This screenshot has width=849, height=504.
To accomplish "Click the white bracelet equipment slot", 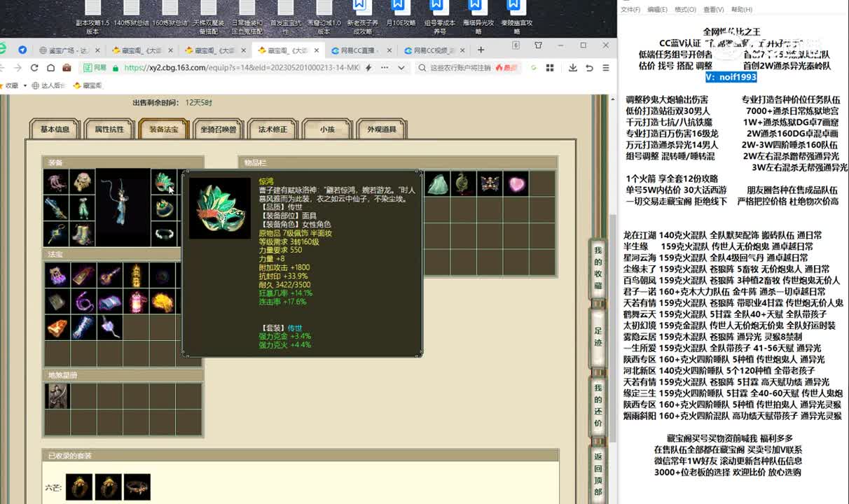I will (163, 234).
